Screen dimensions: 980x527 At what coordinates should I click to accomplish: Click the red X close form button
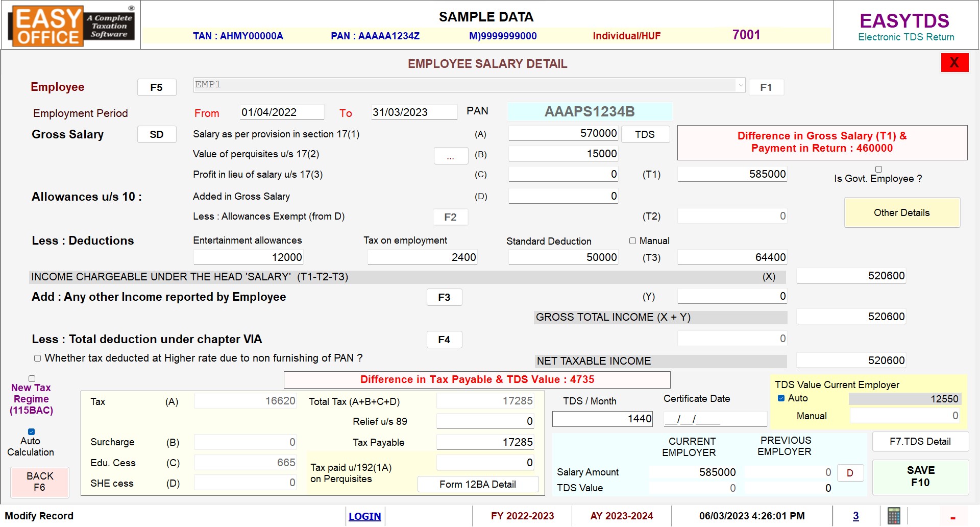click(954, 63)
